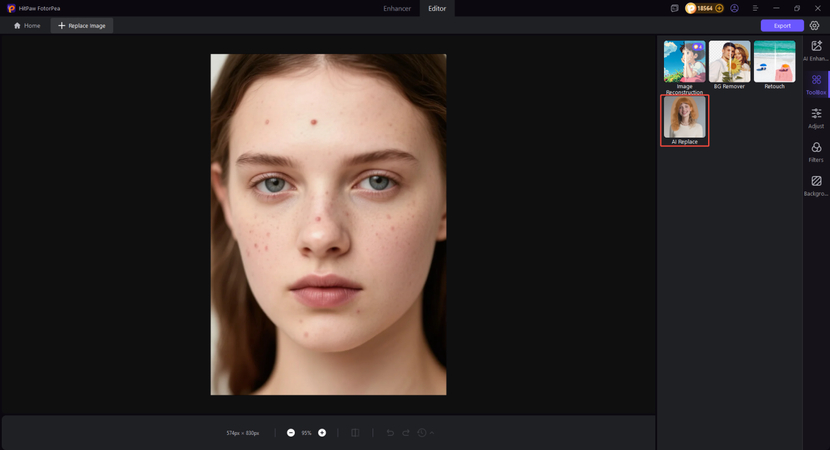The width and height of the screenshot is (830, 450).
Task: Open the history clock icon
Action: coord(422,433)
